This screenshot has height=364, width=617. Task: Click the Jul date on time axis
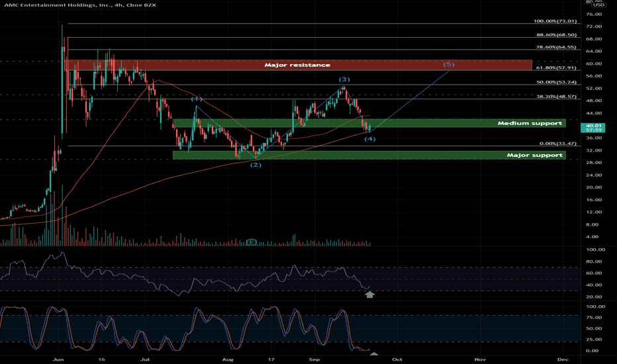point(145,359)
